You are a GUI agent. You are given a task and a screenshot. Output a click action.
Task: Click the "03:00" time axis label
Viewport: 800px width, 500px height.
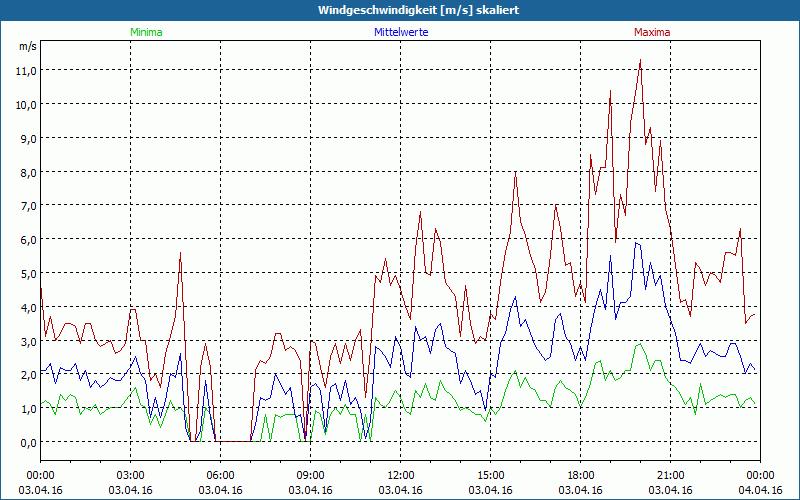tap(131, 476)
